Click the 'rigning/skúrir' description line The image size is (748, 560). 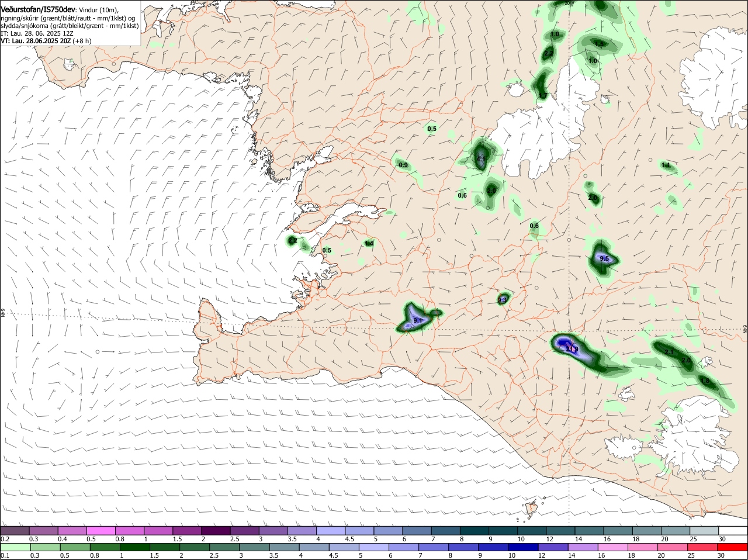tap(67, 19)
